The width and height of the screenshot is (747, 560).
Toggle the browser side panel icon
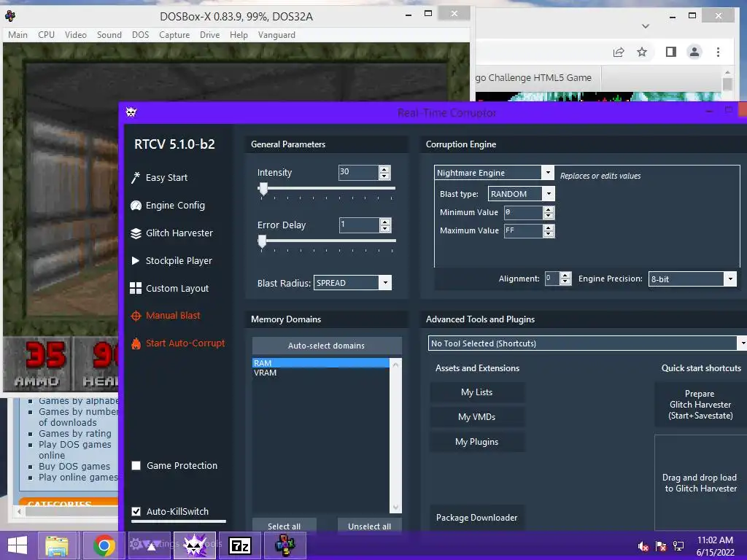pyautogui.click(x=671, y=52)
